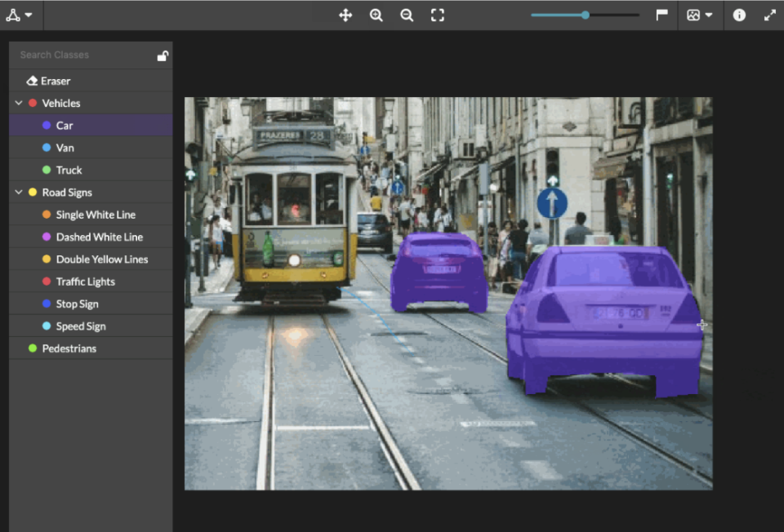The width and height of the screenshot is (784, 532).
Task: Collapse the Vehicles class group
Action: click(17, 103)
